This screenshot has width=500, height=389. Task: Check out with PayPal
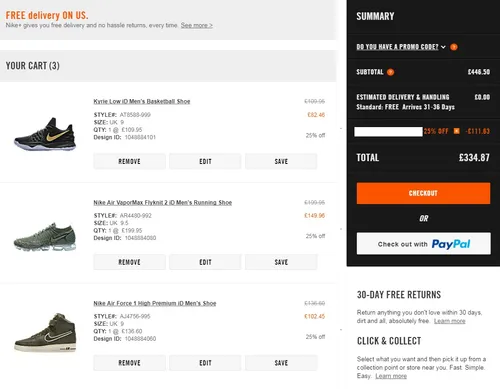pos(424,244)
